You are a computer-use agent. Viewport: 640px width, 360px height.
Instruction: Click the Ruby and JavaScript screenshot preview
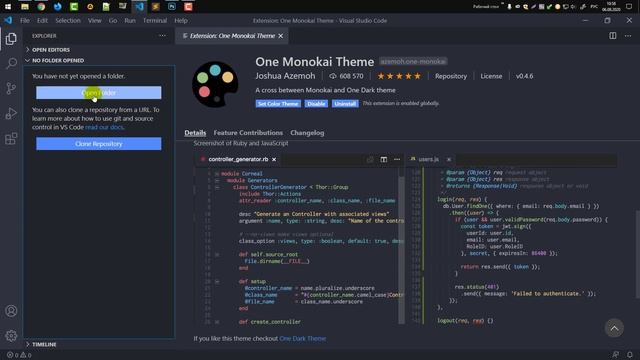tap(405, 239)
